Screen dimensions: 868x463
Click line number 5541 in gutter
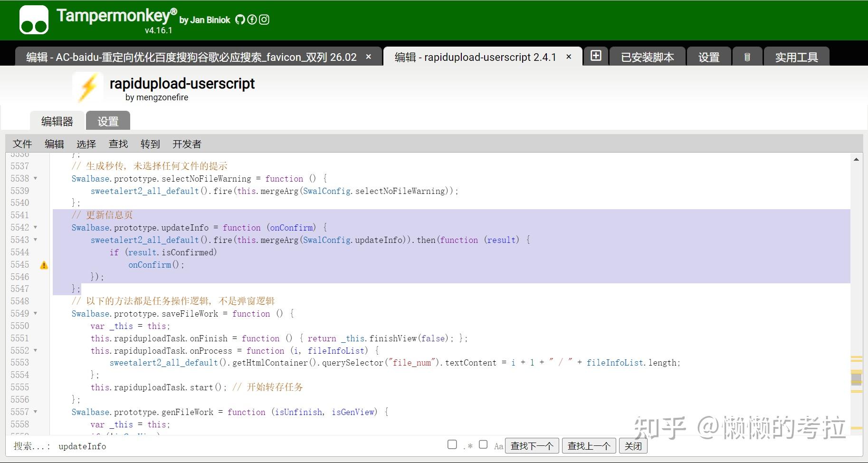(x=19, y=215)
